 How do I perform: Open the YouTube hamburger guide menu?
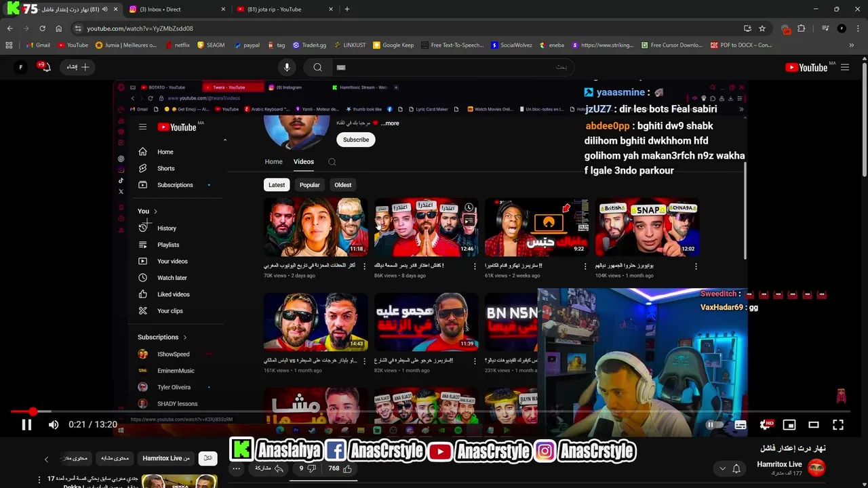point(845,67)
